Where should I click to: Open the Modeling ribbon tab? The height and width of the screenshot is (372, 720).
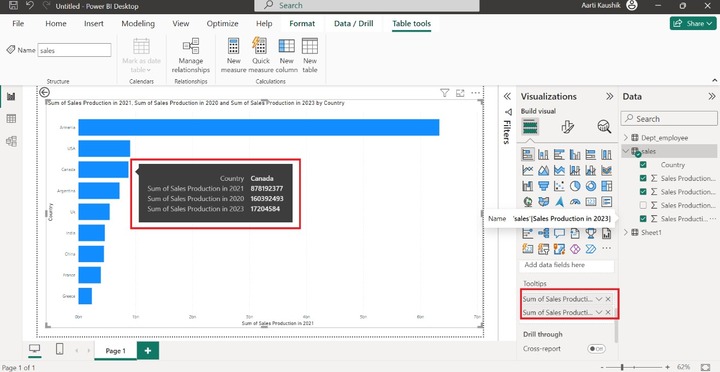coord(138,23)
